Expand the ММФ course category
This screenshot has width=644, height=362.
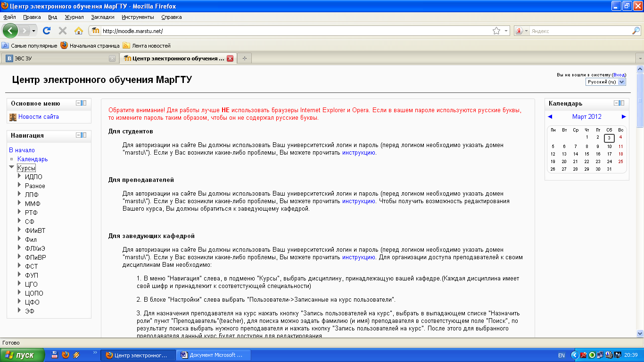pos(20,203)
